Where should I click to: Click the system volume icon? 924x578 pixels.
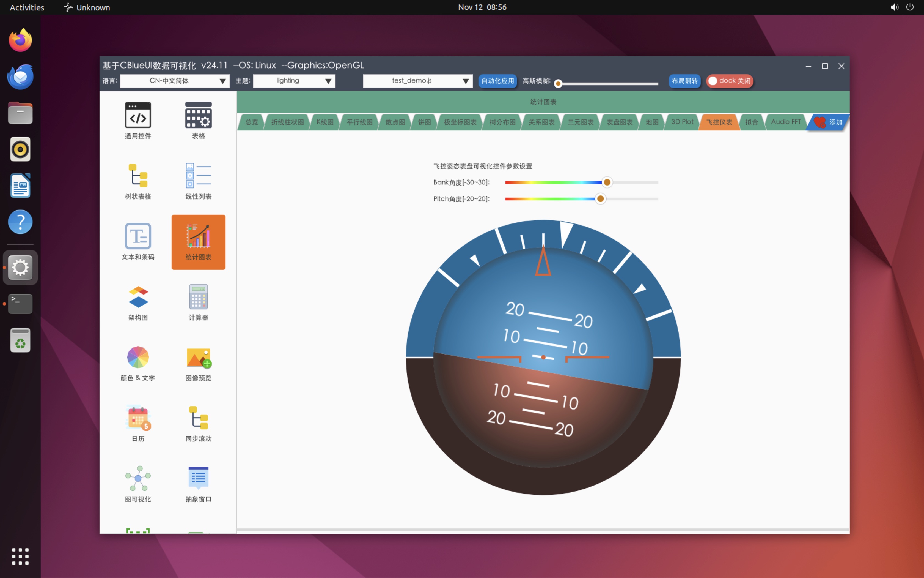coord(894,7)
